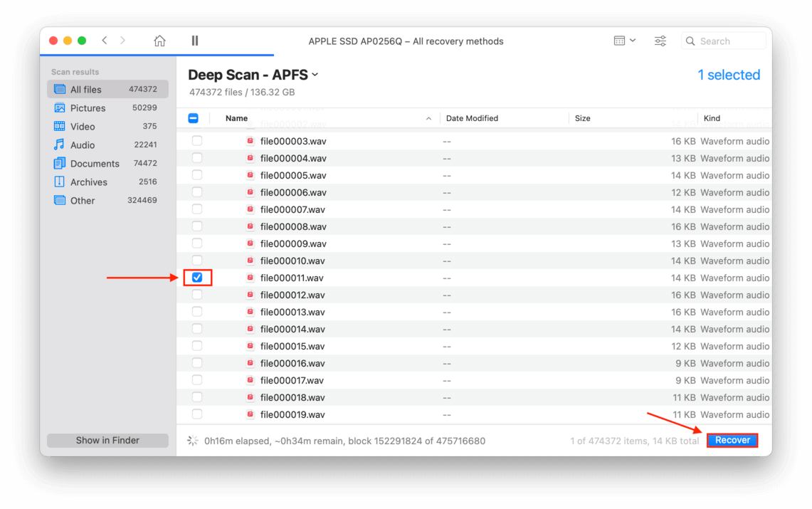Focus the Search input field
This screenshot has width=812, height=509.
pos(724,41)
